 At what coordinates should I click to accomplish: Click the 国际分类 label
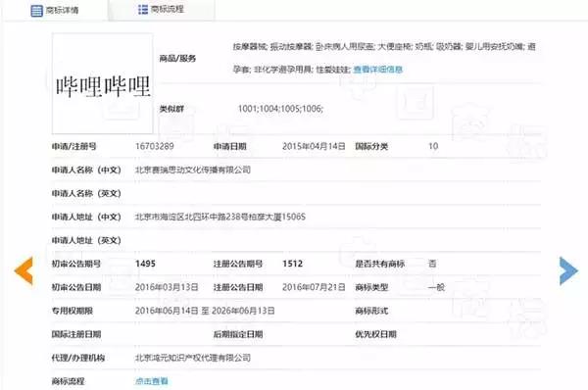(371, 146)
